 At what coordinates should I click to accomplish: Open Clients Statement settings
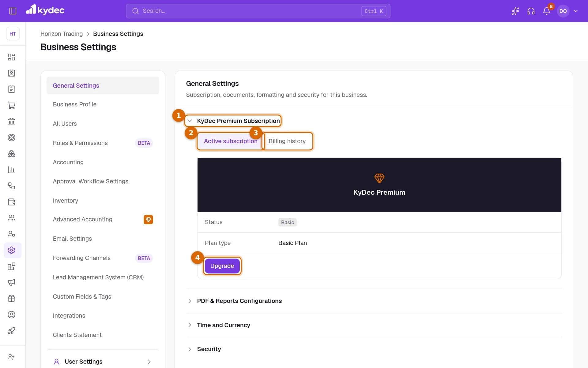103,335
